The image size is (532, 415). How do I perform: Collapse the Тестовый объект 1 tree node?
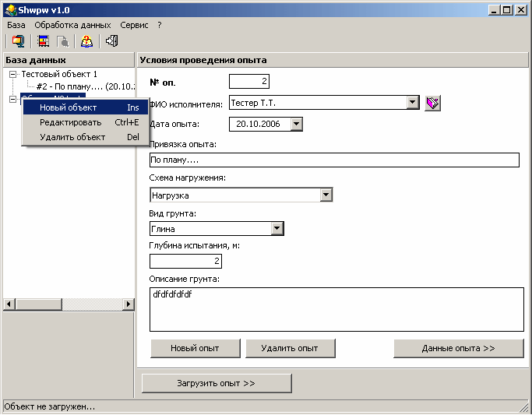12,74
